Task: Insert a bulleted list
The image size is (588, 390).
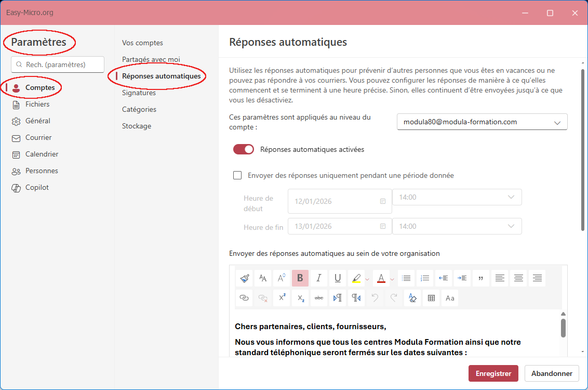Action: [x=406, y=278]
